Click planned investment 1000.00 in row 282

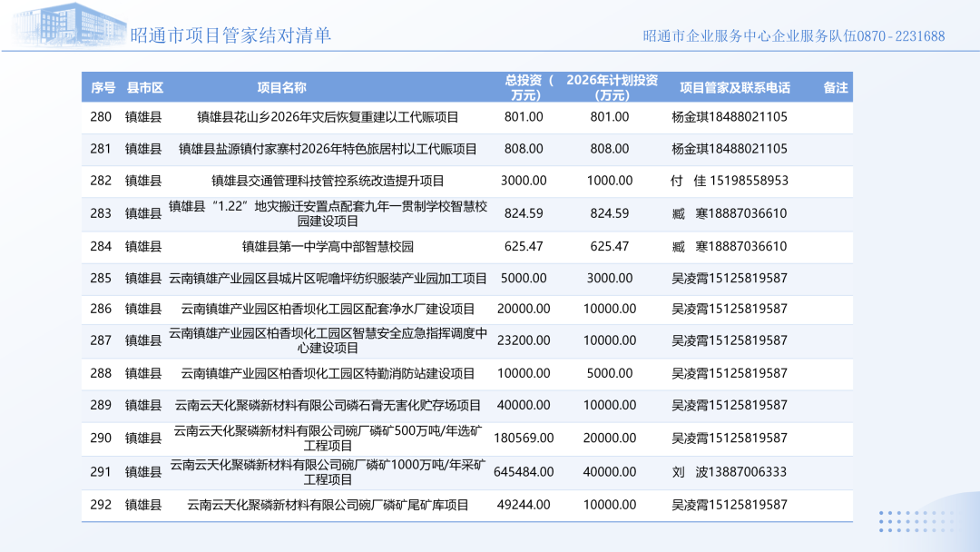(x=610, y=181)
